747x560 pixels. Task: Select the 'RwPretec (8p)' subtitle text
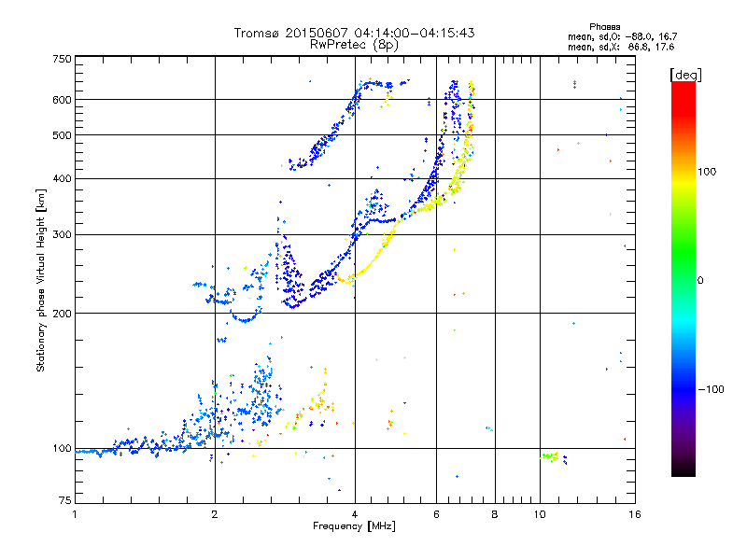click(x=354, y=45)
